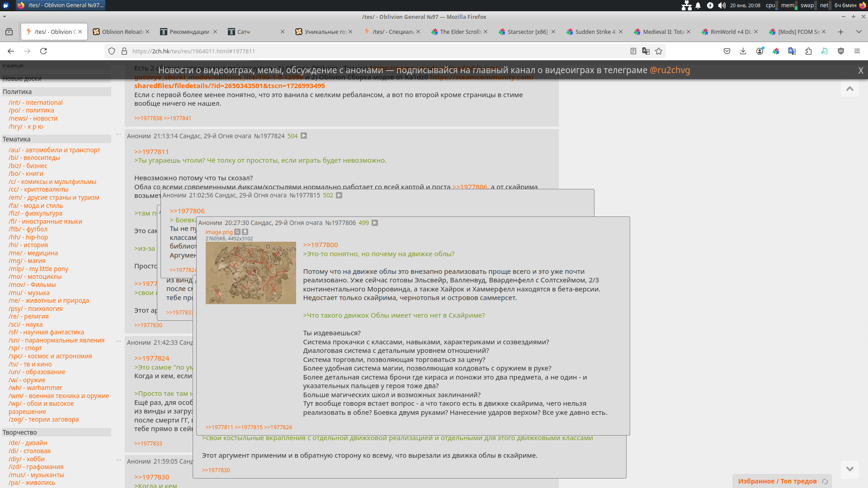Click the Save to Pocket icon

click(727, 51)
